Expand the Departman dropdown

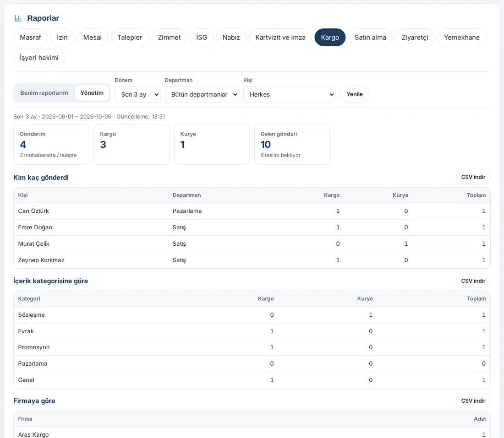tap(202, 94)
